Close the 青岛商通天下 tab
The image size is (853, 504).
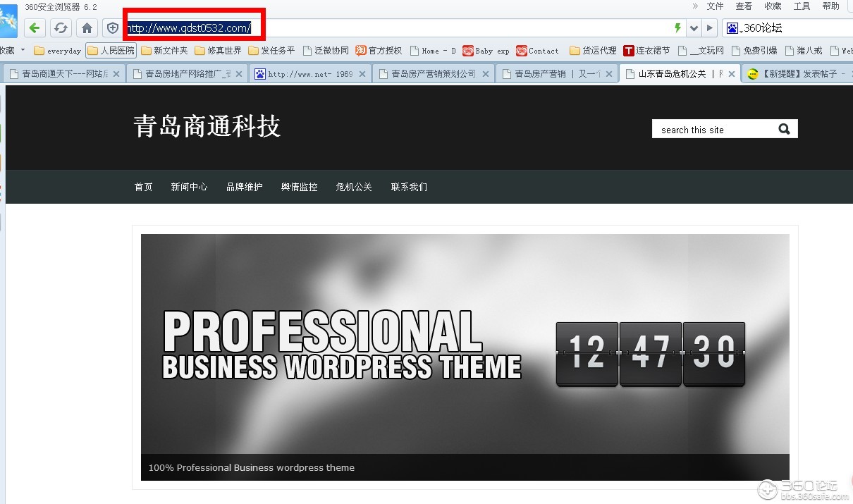116,73
